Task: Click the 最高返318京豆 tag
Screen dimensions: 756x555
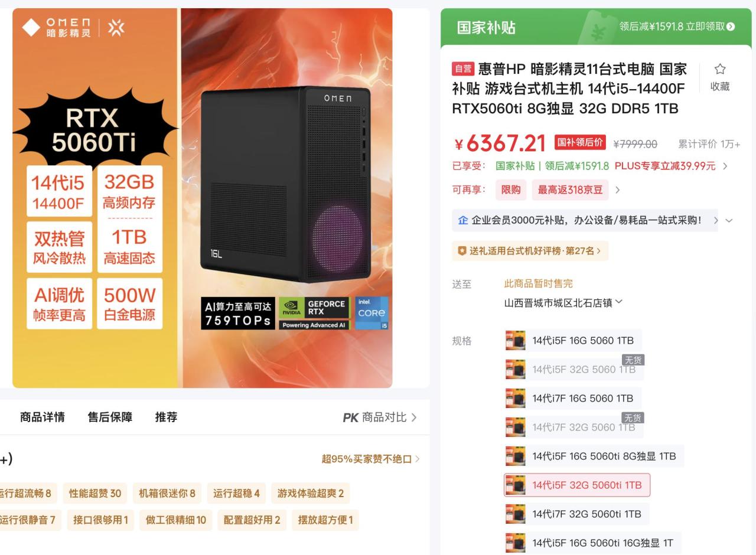Action: [570, 190]
